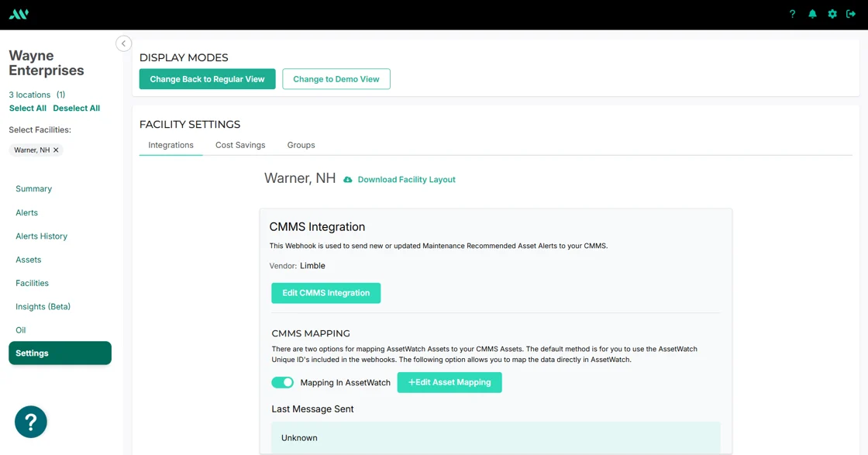The height and width of the screenshot is (455, 868).
Task: Click the AssetWatch logo in header
Action: [19, 14]
